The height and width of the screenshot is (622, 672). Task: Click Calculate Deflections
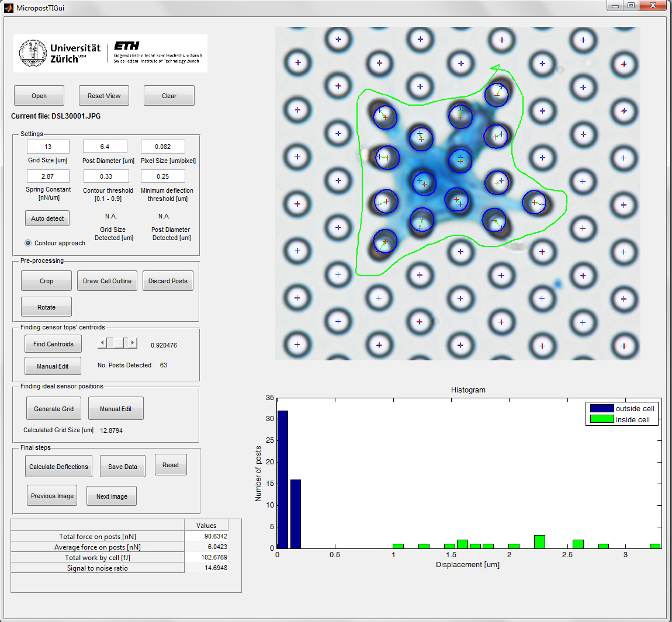[59, 467]
